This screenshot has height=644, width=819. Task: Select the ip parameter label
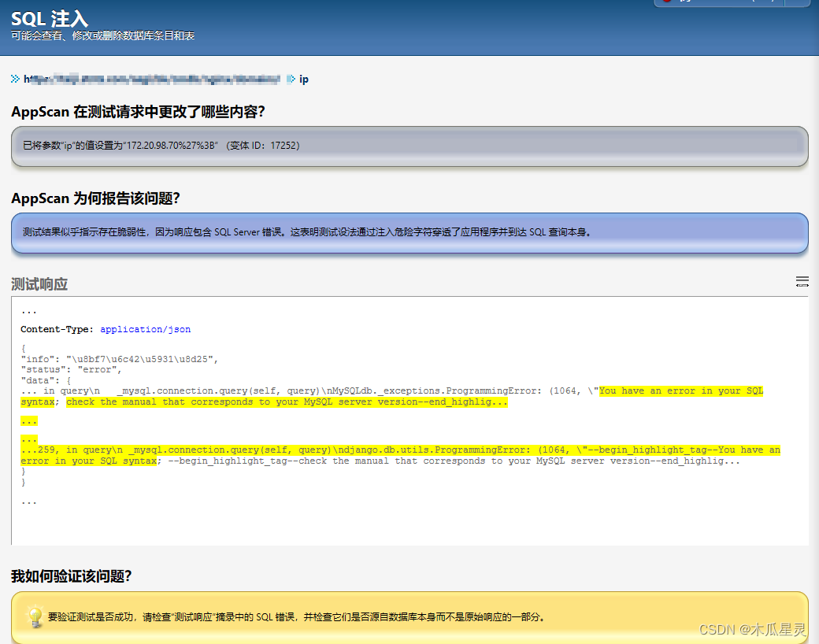tap(303, 80)
